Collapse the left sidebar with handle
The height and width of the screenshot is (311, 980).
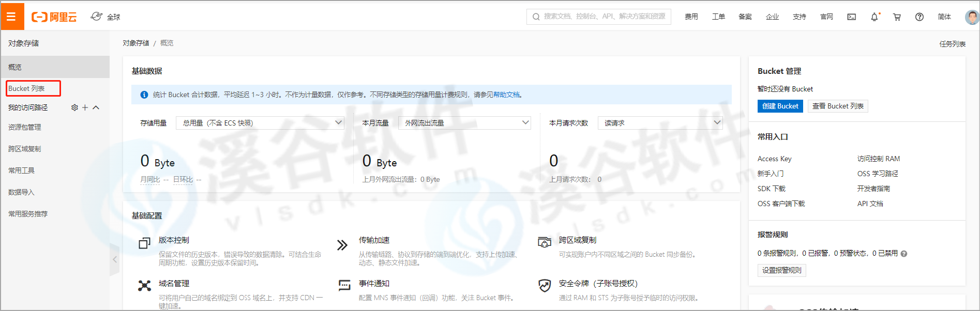[x=115, y=259]
